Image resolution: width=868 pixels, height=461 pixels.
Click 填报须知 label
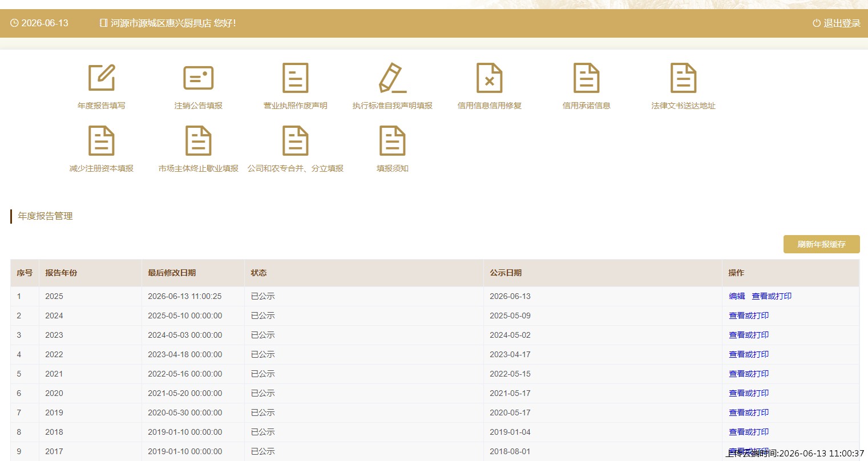(393, 168)
